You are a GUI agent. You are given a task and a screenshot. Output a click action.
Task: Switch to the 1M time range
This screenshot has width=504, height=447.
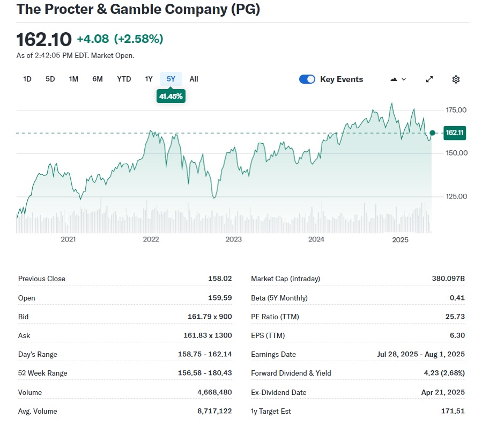[73, 79]
